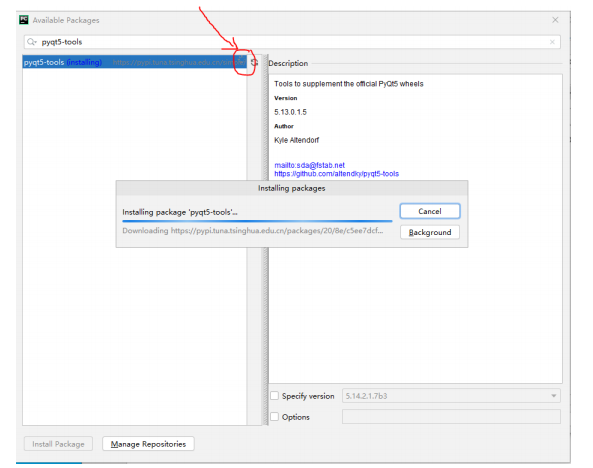
Task: Click the Installing packages dialog title
Action: 292,188
